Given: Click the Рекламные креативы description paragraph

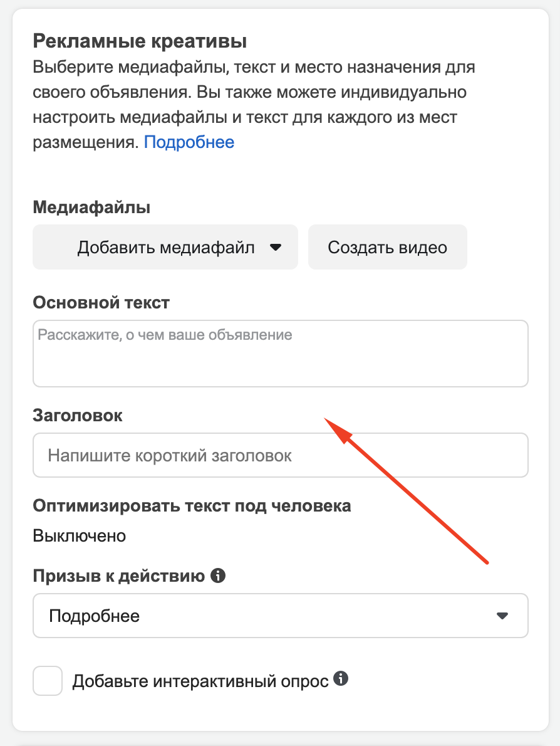Looking at the screenshot, I should [254, 105].
